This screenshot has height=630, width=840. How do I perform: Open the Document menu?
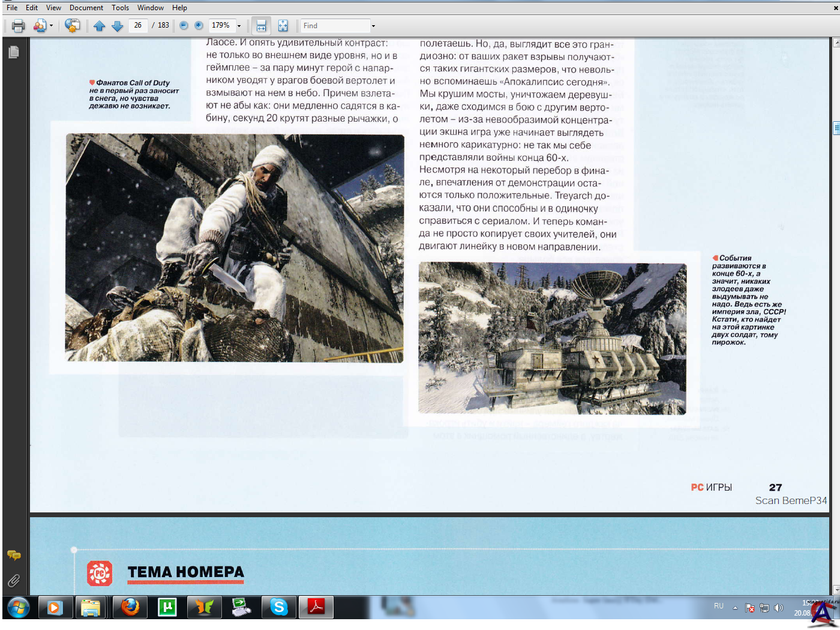86,8
